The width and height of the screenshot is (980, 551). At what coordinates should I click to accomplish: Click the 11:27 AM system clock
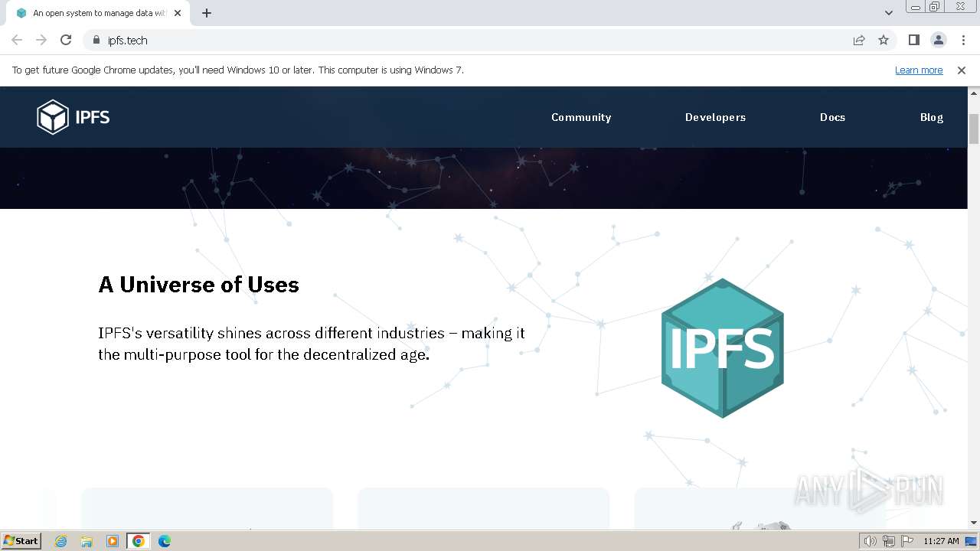coord(941,541)
